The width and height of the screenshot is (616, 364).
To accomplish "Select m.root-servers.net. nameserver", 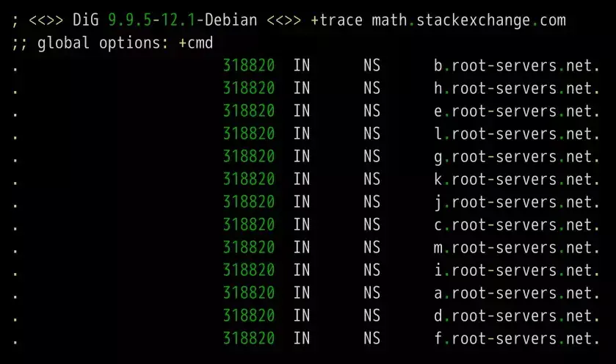I will pyautogui.click(x=517, y=248).
